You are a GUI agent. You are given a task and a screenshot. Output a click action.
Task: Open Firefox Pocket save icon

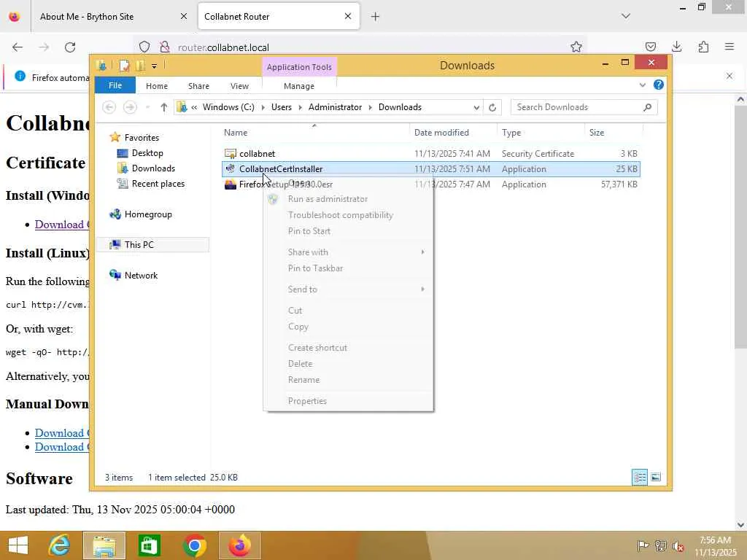[x=650, y=47]
